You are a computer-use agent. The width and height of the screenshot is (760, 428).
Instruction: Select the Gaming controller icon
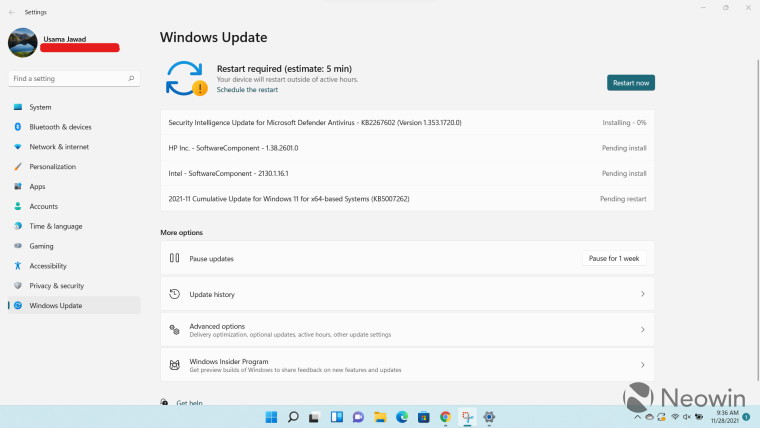[18, 246]
